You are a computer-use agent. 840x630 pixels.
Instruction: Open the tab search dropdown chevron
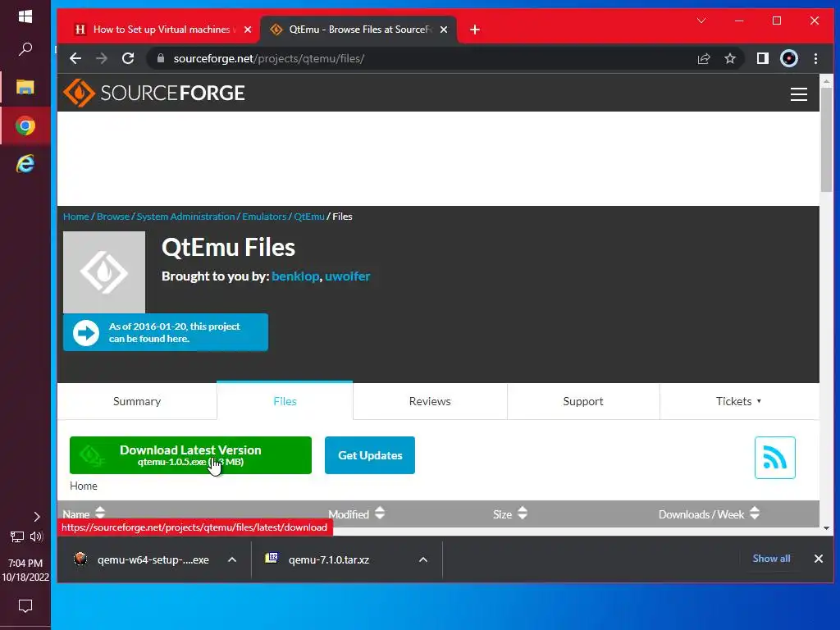[x=701, y=21]
